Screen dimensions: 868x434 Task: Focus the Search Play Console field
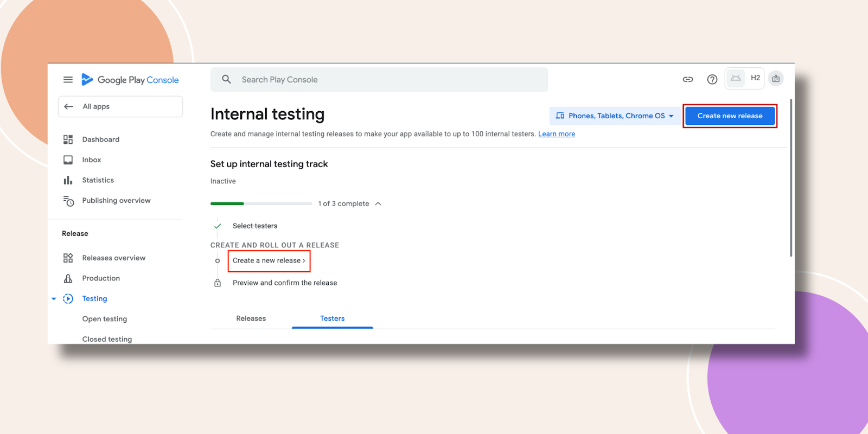coord(379,80)
